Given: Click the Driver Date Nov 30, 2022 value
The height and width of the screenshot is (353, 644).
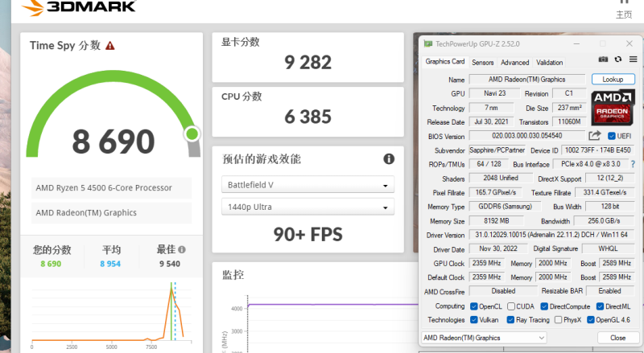Looking at the screenshot, I should (498, 248).
